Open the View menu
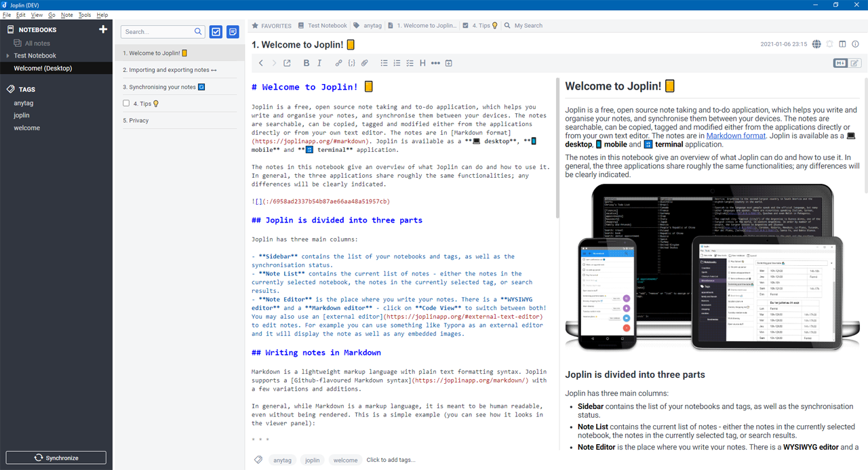The image size is (868, 470). point(37,14)
